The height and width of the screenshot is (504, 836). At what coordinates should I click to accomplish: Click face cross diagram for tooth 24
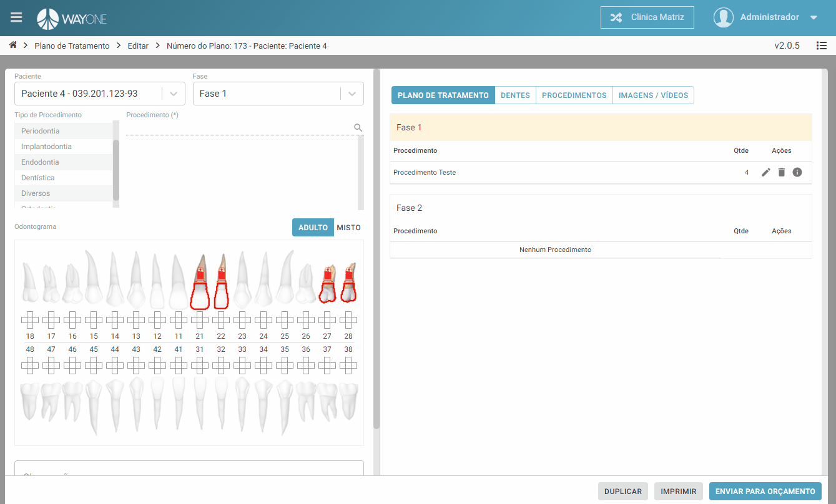(x=263, y=321)
